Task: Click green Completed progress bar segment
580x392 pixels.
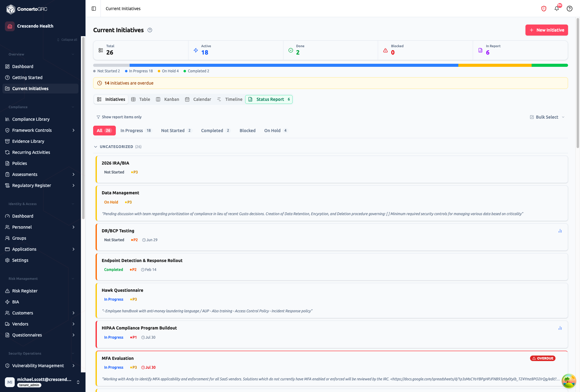Action: pos(550,65)
